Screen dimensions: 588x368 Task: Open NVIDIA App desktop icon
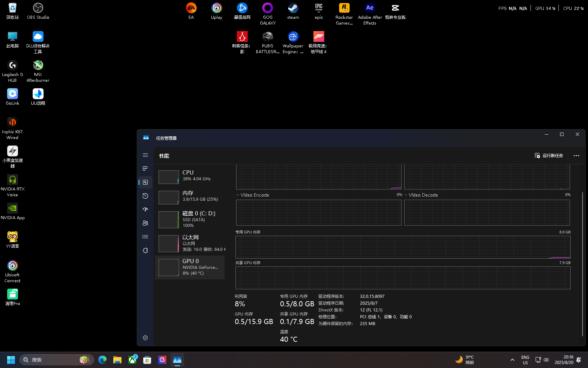coord(13,211)
